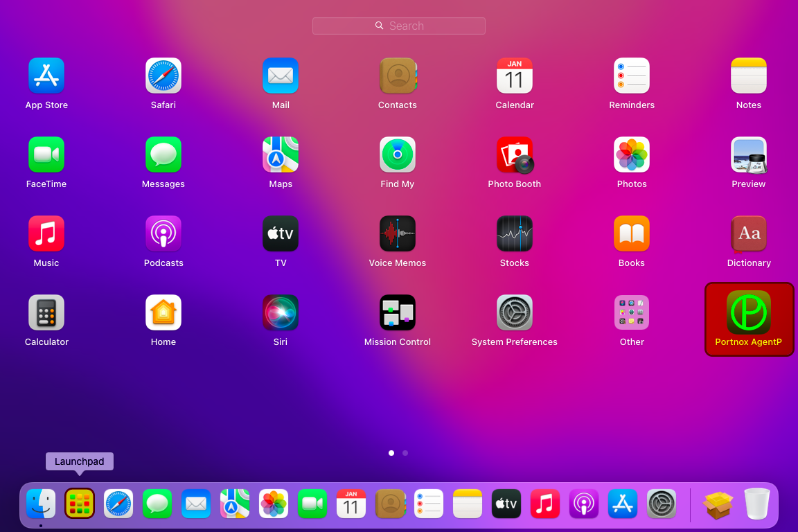
Task: Activate Siri from Launchpad
Action: (x=281, y=312)
